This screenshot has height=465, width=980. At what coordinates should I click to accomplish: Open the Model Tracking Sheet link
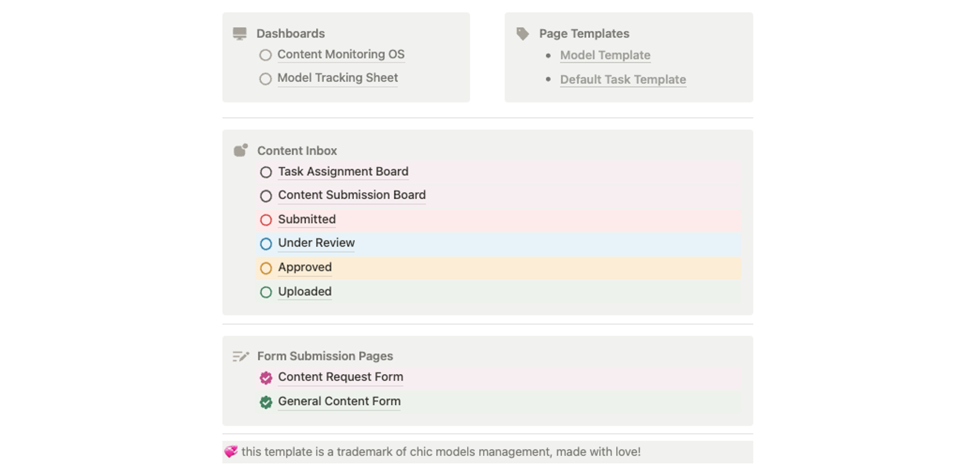337,78
